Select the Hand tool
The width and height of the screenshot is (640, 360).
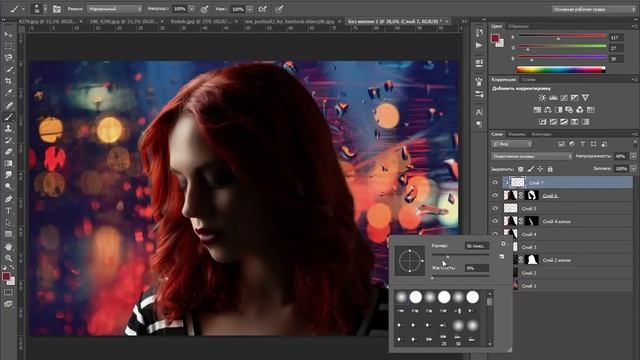(x=8, y=247)
